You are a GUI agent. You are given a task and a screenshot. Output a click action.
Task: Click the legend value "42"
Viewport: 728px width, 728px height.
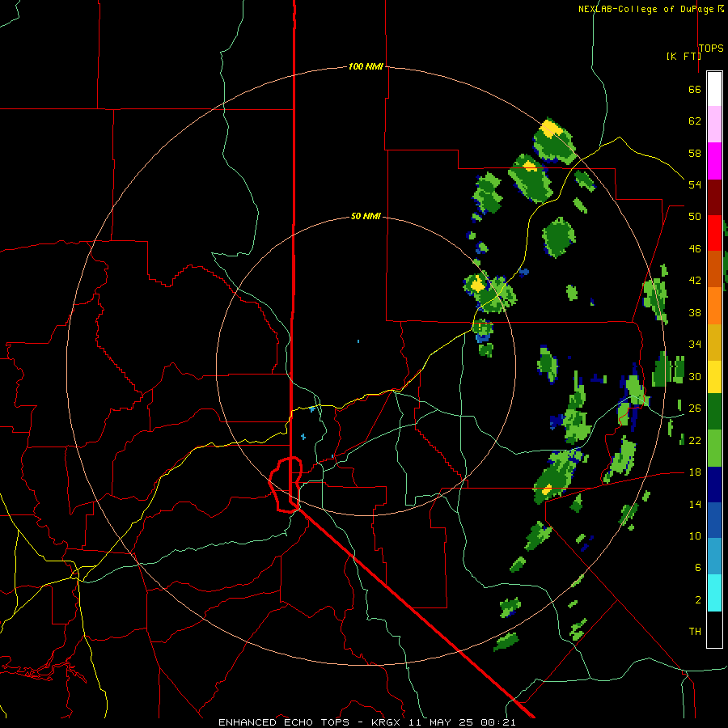pos(695,281)
